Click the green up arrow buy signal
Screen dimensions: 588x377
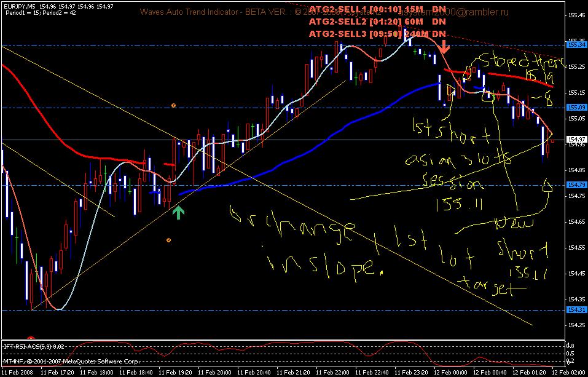point(179,213)
